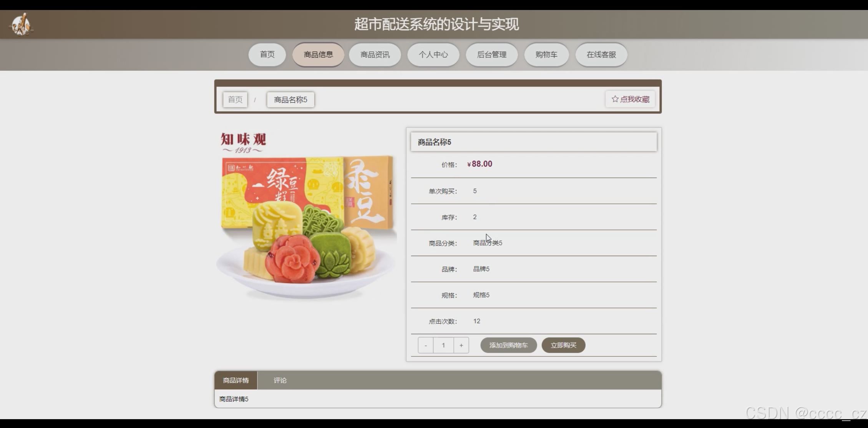
Task: Open the 购物车 navigation item
Action: pos(546,55)
